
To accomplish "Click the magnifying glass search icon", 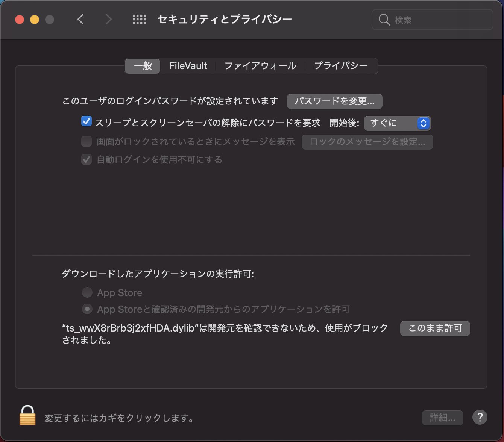I will (x=384, y=20).
